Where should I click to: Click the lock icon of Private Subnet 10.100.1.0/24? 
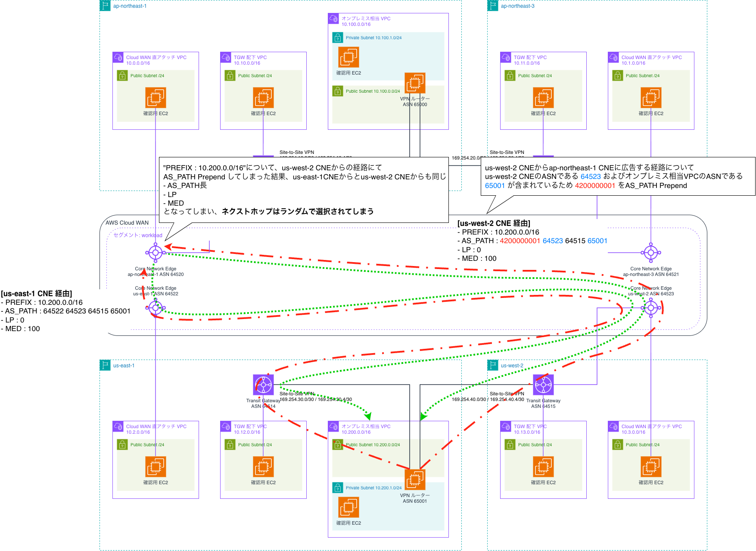coord(338,38)
